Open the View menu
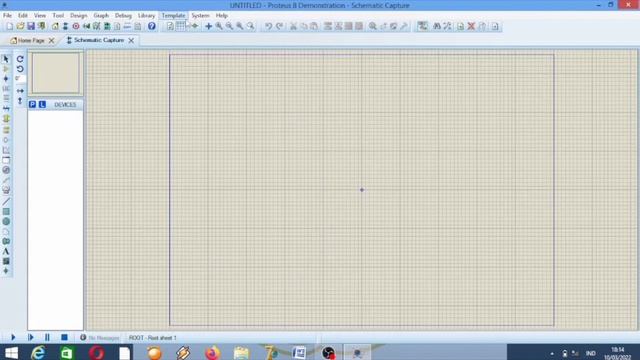Viewport: 640px width, 360px height. click(x=40, y=16)
